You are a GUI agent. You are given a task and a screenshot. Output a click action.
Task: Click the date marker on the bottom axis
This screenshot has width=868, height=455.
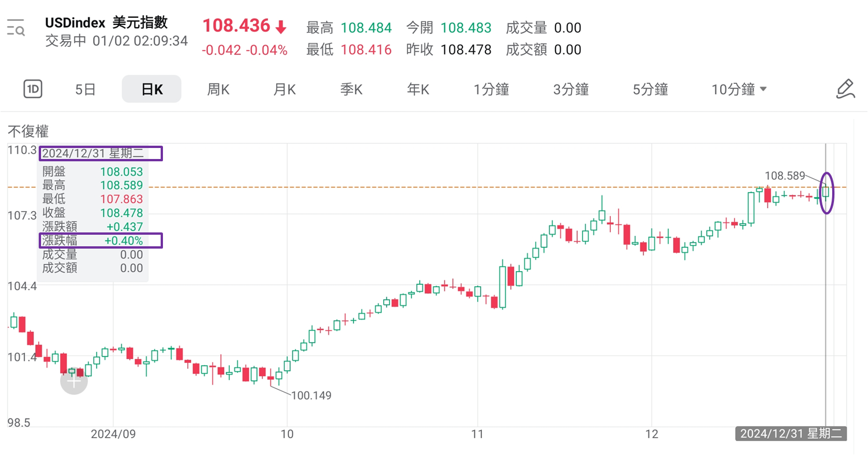[x=791, y=434]
